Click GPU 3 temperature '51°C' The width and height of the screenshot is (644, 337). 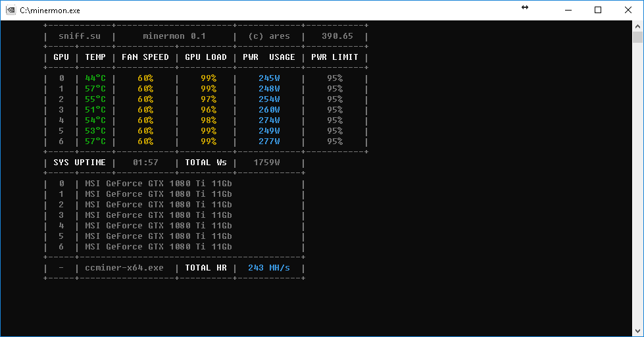tap(95, 110)
